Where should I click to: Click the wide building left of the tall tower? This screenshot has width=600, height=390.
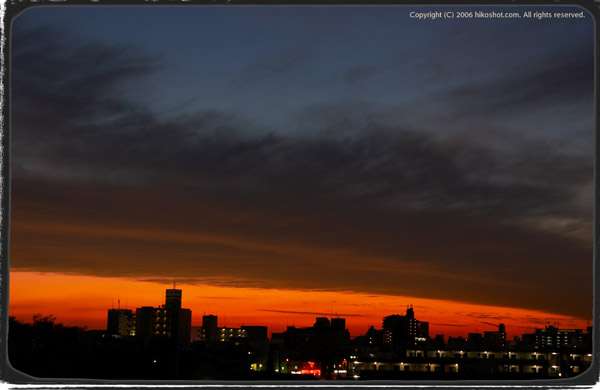pos(121,322)
